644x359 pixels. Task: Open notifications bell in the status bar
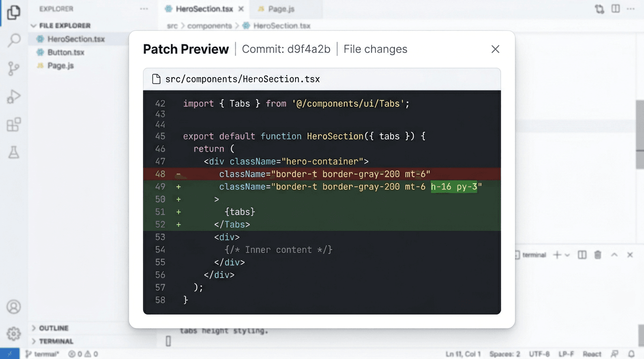(631, 354)
